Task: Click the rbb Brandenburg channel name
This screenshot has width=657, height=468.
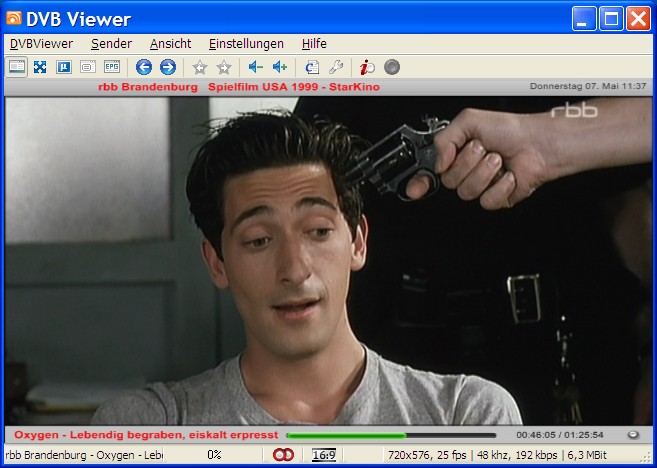Action: pyautogui.click(x=148, y=87)
